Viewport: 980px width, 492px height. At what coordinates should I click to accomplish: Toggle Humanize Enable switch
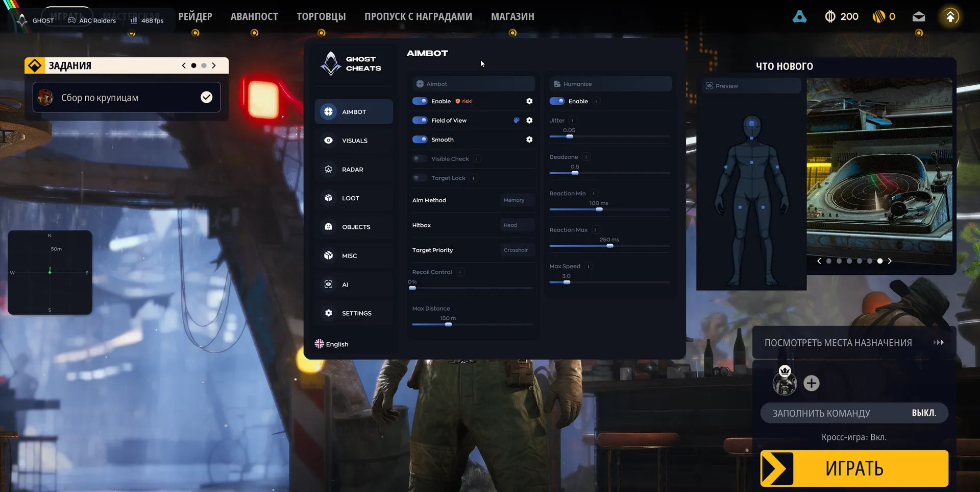[x=557, y=101]
